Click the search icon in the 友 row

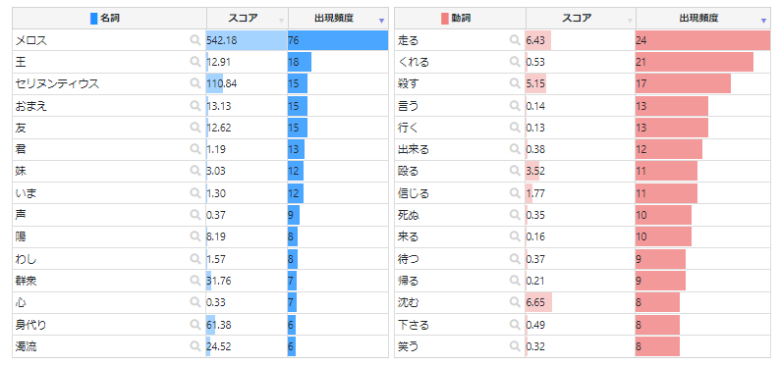[195, 127]
